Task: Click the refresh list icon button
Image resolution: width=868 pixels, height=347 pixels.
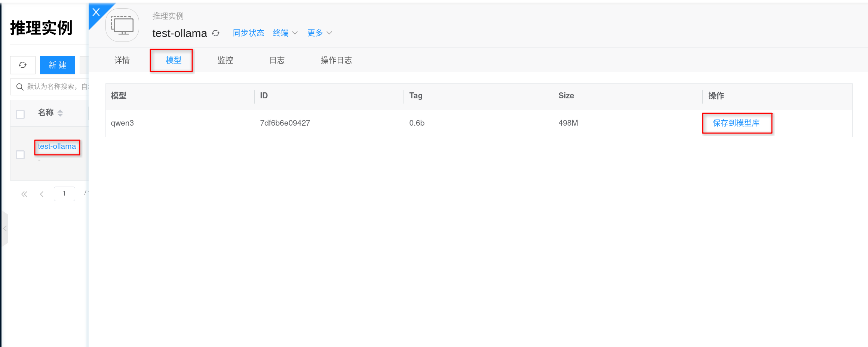Action: click(23, 65)
